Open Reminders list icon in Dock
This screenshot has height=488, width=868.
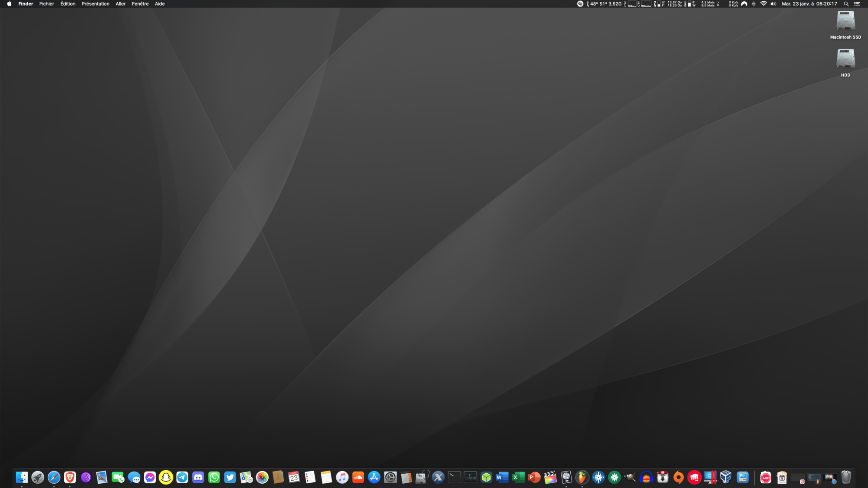[310, 478]
